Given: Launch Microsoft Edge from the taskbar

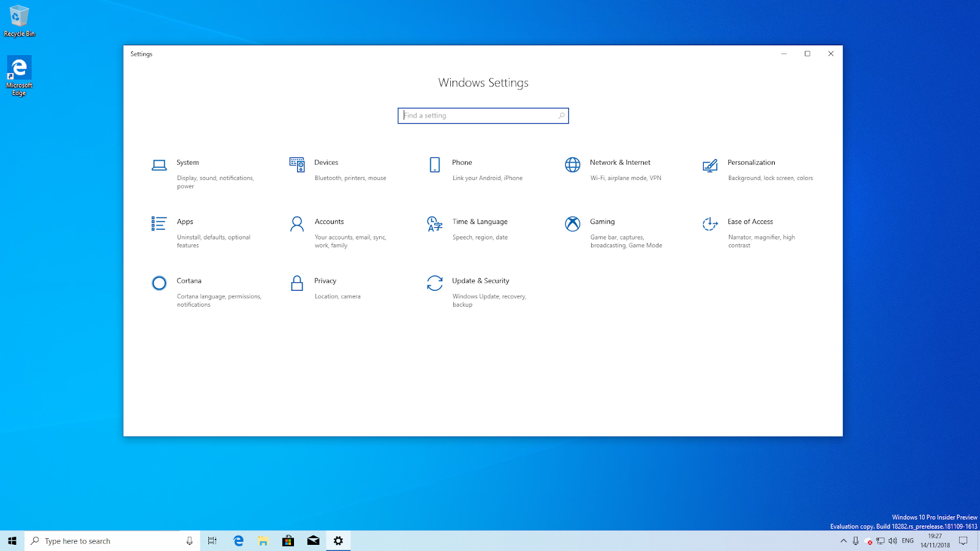Looking at the screenshot, I should click(x=238, y=541).
